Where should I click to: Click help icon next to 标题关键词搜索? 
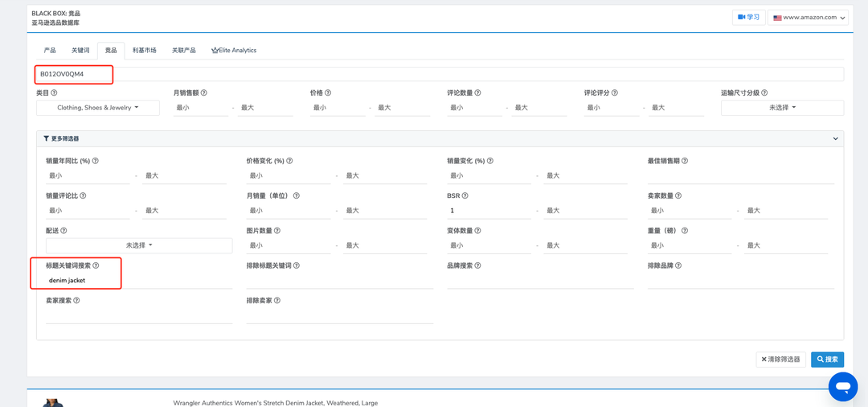[x=96, y=265]
